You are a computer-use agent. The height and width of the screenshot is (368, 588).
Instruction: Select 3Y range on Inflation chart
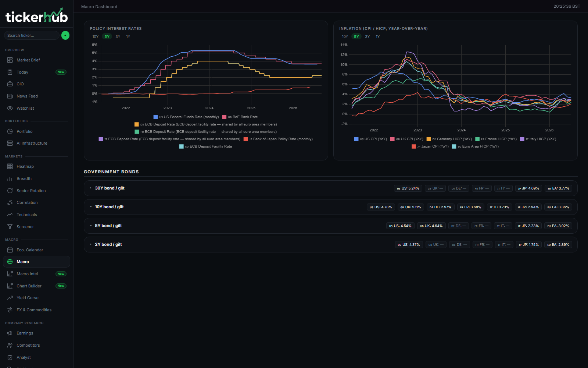[x=367, y=36]
